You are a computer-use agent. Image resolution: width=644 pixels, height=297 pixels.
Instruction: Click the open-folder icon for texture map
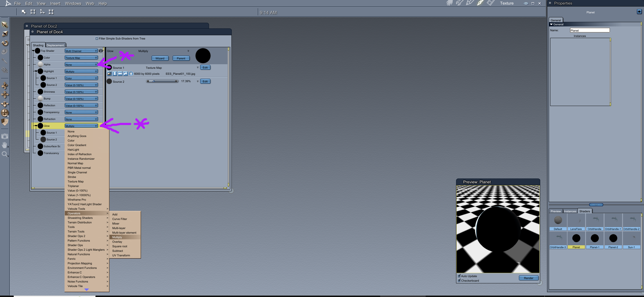click(109, 74)
